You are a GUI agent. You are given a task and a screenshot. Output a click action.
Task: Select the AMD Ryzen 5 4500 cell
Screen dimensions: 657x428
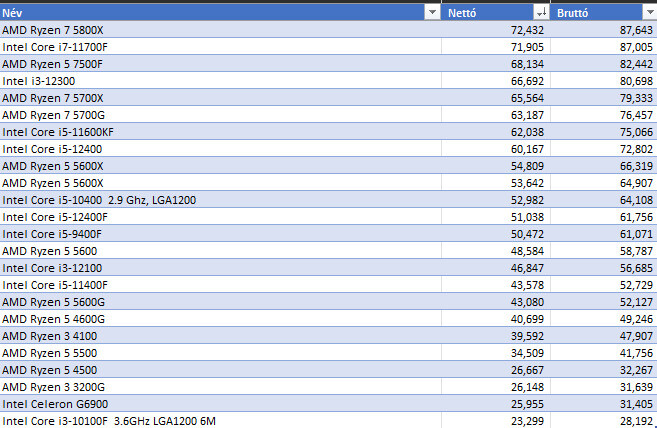click(220, 370)
